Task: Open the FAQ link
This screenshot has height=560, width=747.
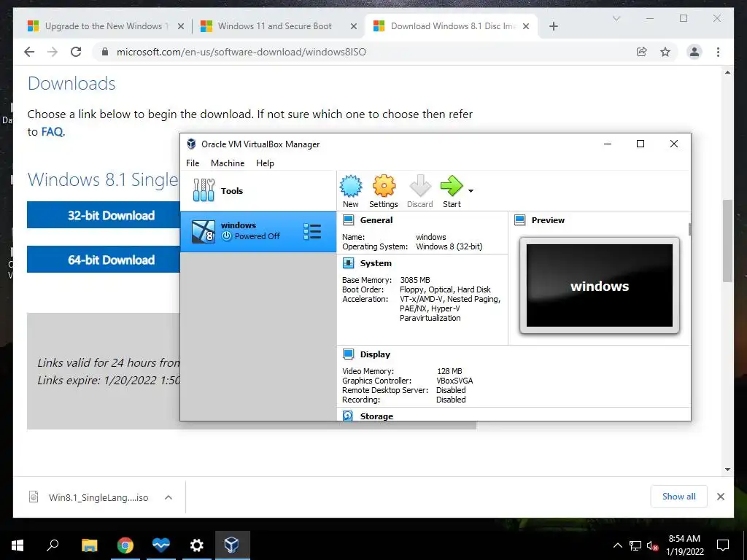Action: tap(52, 131)
